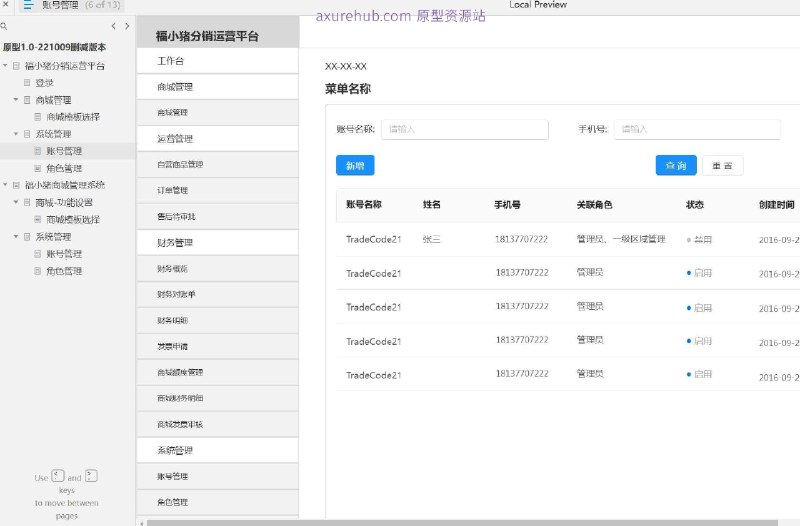Select the highlighted 账号管理 page in the sitemap
The height and width of the screenshot is (526, 800).
click(x=64, y=151)
